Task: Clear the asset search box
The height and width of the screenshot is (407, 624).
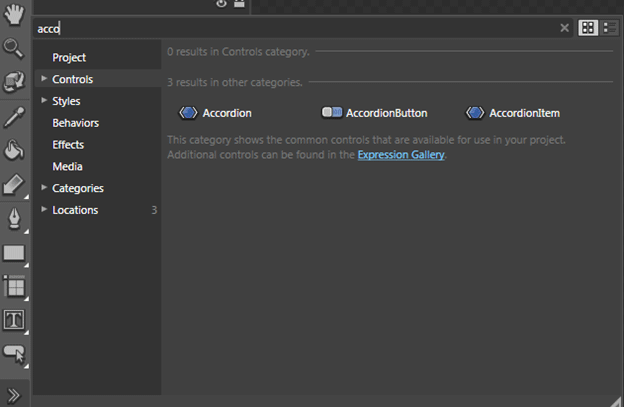Action: tap(564, 28)
